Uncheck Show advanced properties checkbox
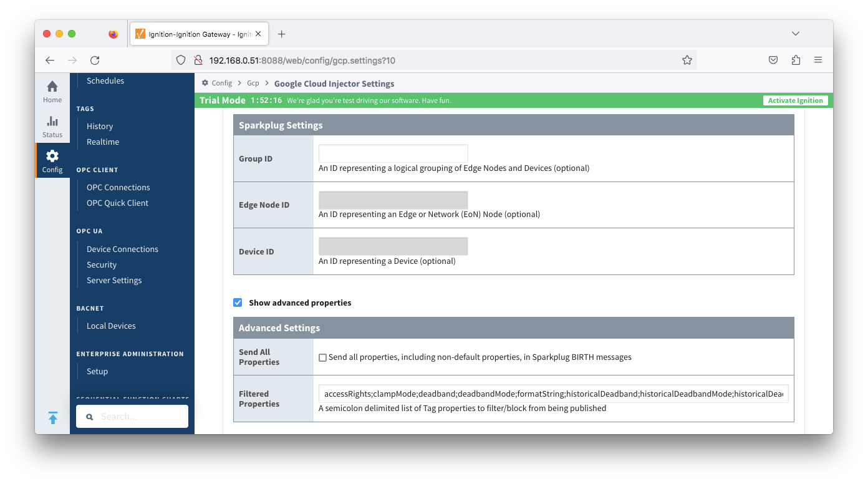The width and height of the screenshot is (868, 484). pos(238,302)
